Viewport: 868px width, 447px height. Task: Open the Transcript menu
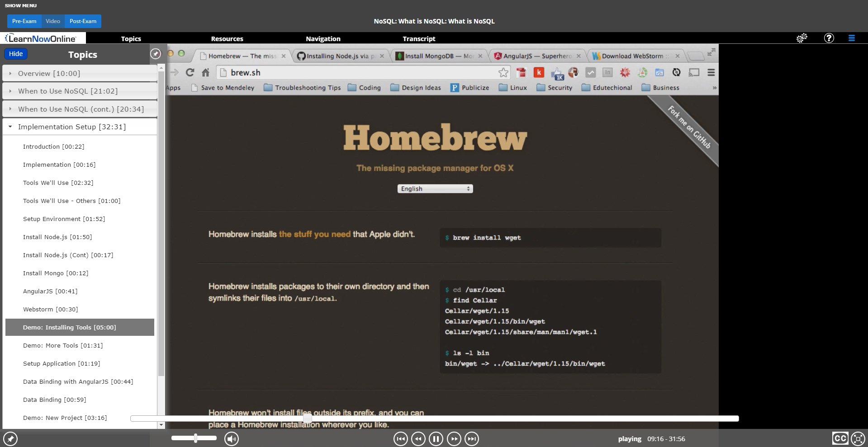click(x=418, y=38)
